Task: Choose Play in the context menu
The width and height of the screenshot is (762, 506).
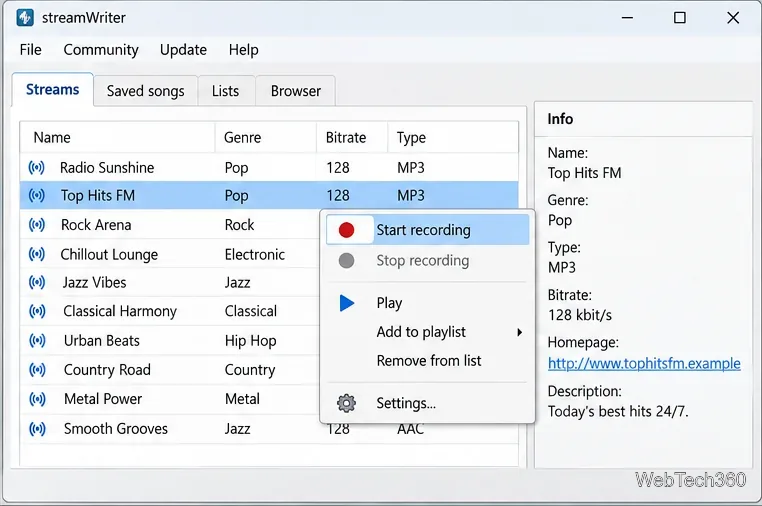Action: tap(428, 303)
